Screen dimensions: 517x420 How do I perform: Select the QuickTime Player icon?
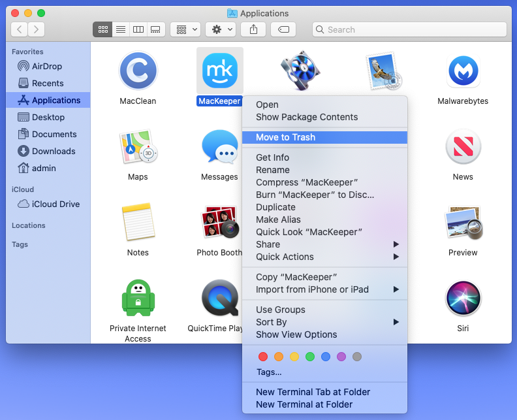[220, 298]
